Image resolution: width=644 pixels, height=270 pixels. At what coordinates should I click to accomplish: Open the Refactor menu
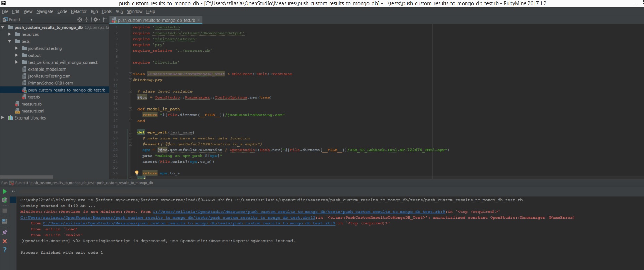79,11
